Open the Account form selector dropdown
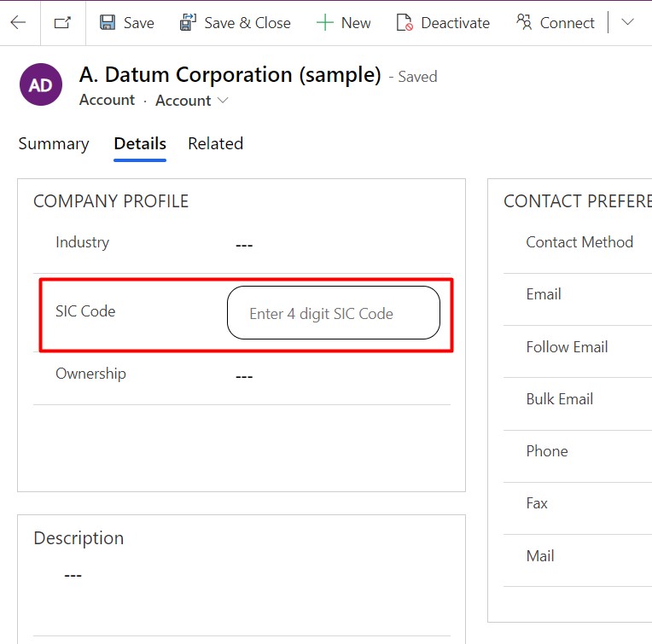Viewport: 652px width, 644px height. pyautogui.click(x=192, y=101)
